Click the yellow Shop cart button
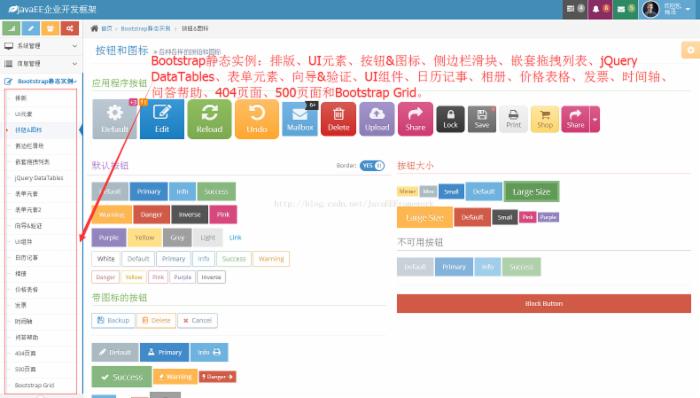The image size is (700, 398). tap(545, 119)
